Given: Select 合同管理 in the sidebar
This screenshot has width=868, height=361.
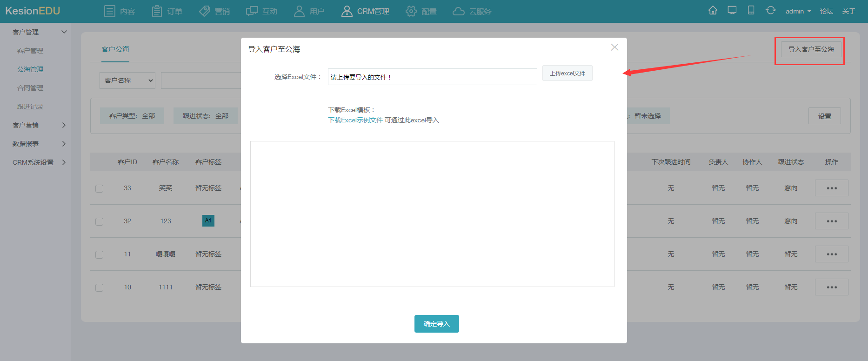Looking at the screenshot, I should point(30,88).
